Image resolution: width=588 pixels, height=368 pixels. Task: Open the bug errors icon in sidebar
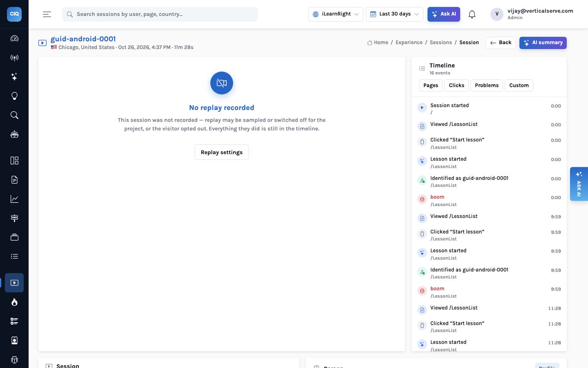coord(14,359)
